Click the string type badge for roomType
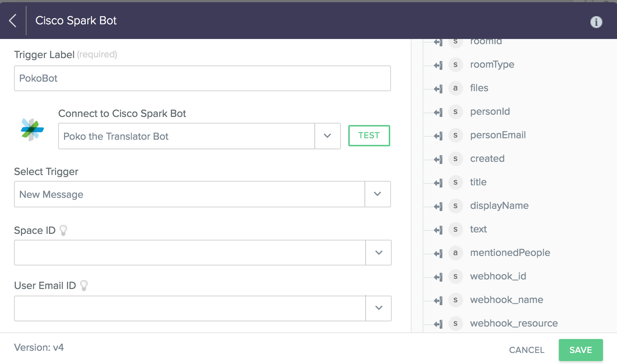Viewport: 617px width, 364px height. tap(455, 65)
